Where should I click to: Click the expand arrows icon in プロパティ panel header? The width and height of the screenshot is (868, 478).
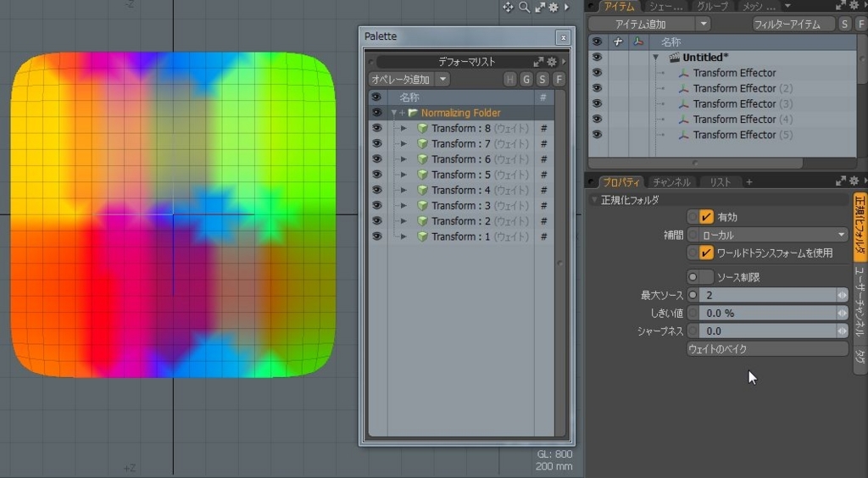[x=841, y=181]
